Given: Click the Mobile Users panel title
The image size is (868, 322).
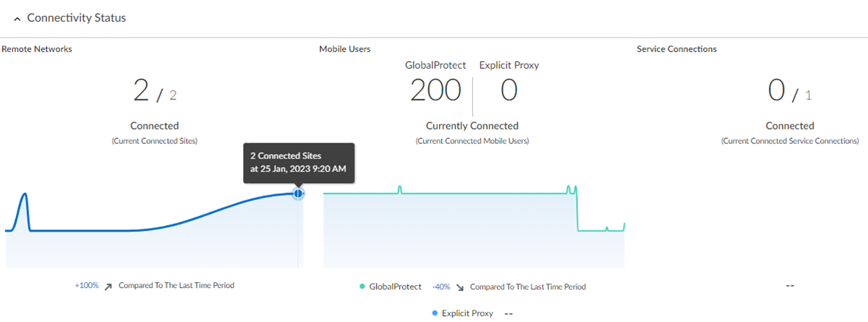Looking at the screenshot, I should [x=345, y=49].
